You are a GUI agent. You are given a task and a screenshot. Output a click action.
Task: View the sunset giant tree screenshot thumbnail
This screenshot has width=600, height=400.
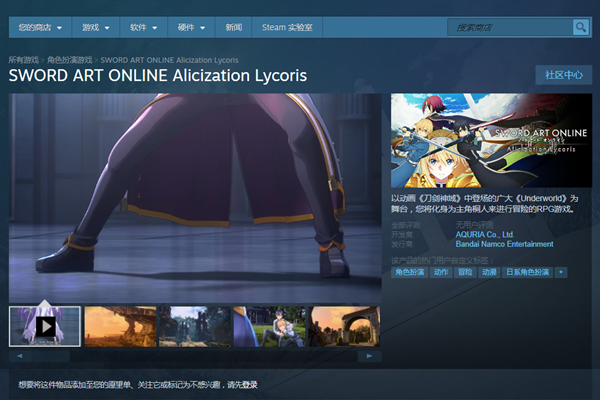click(120, 327)
